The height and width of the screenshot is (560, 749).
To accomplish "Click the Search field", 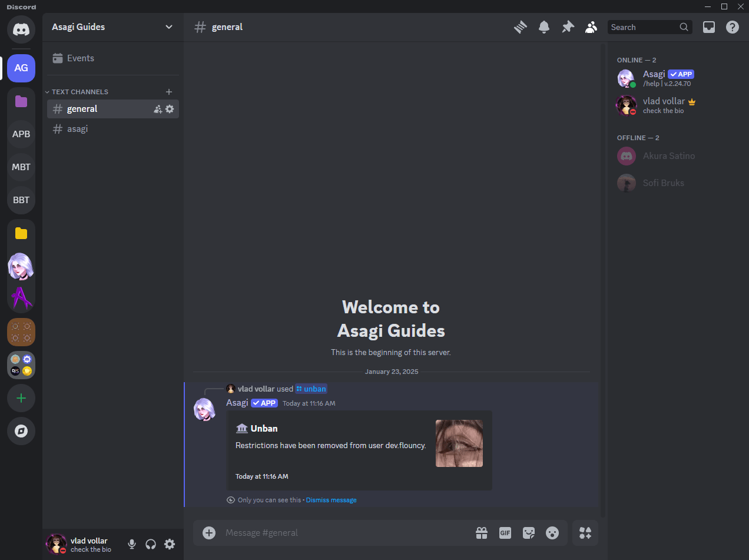I will pyautogui.click(x=650, y=27).
